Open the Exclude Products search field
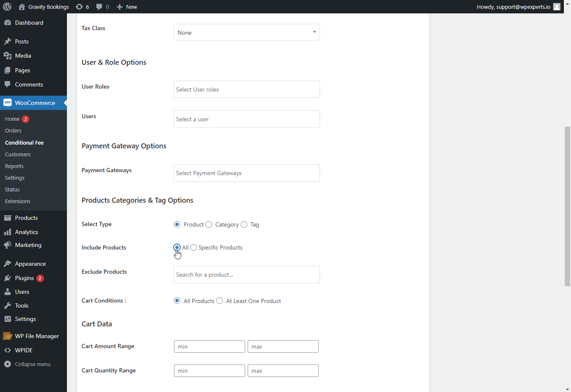Image resolution: width=571 pixels, height=392 pixels. (247, 275)
